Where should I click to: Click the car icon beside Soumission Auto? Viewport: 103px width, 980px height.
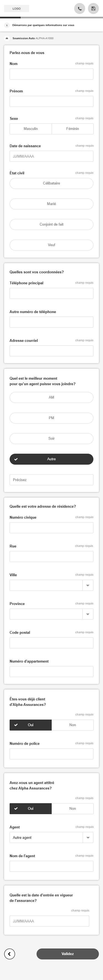click(x=7, y=38)
